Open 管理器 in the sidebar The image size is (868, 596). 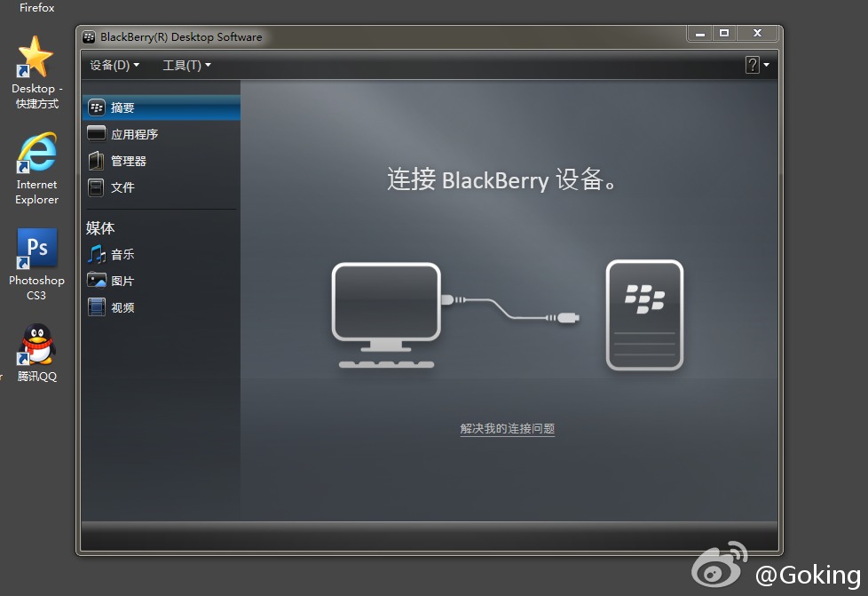tap(162, 161)
